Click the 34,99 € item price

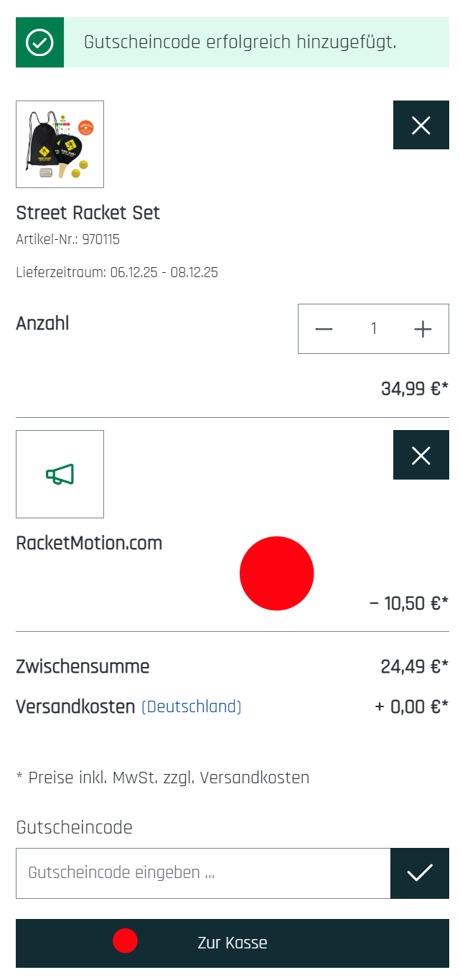tap(414, 389)
